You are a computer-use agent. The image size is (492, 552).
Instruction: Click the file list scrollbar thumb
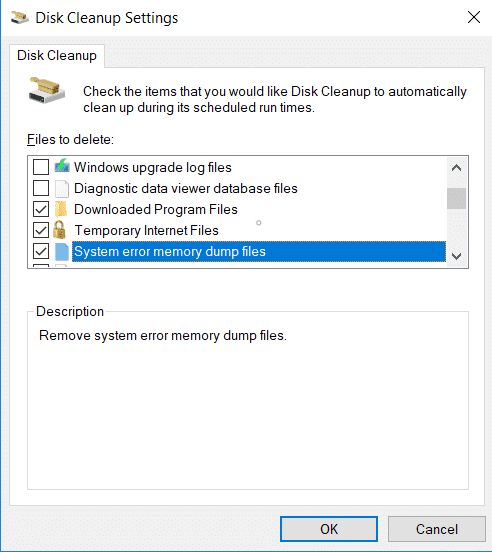tap(456, 198)
